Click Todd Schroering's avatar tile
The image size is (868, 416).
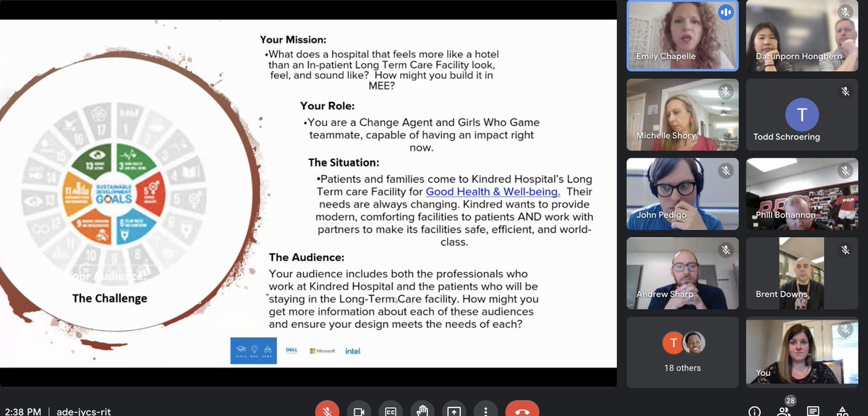(801, 114)
